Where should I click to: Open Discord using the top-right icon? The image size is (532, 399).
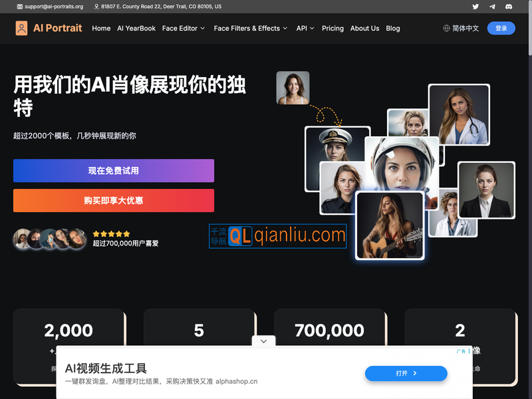point(508,6)
